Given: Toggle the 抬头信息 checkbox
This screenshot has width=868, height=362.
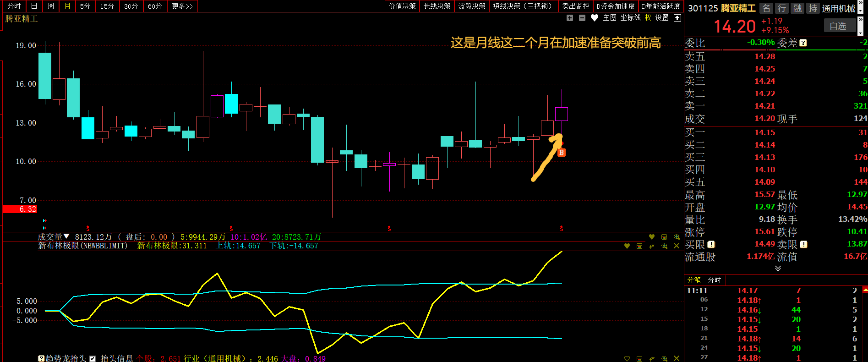Looking at the screenshot, I should (x=93, y=358).
